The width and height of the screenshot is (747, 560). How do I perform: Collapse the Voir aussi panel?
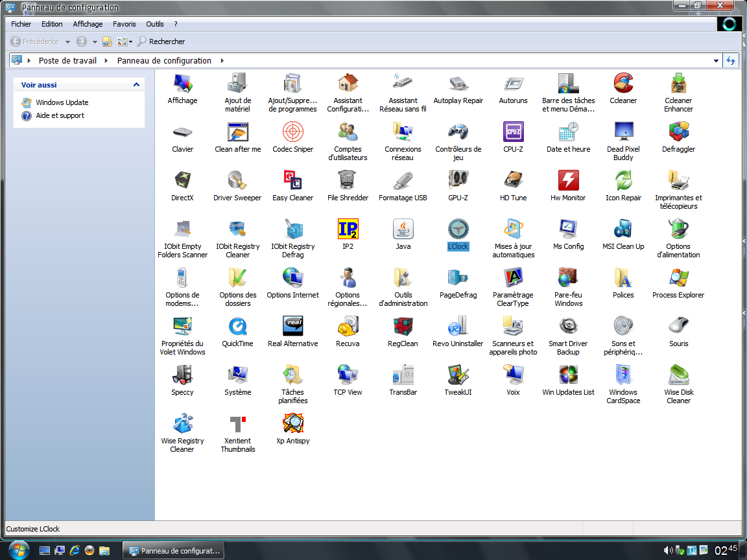(137, 85)
